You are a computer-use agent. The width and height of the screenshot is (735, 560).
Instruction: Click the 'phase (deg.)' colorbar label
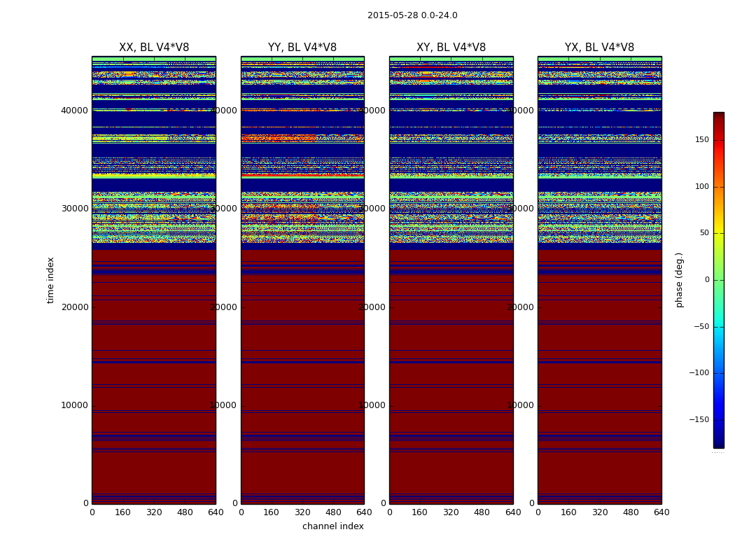[679, 280]
